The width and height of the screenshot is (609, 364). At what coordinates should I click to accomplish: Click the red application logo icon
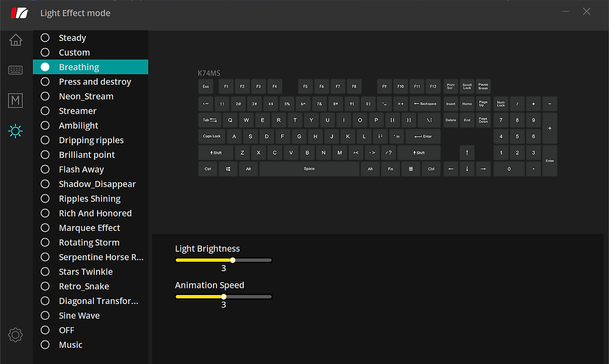point(20,13)
